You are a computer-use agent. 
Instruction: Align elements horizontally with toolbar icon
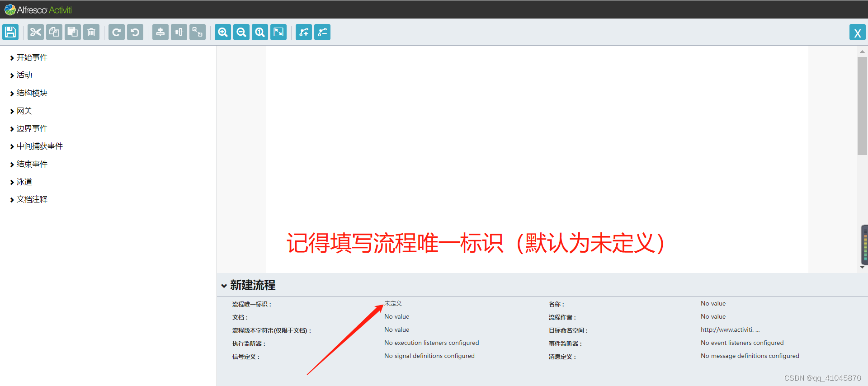[x=179, y=32]
